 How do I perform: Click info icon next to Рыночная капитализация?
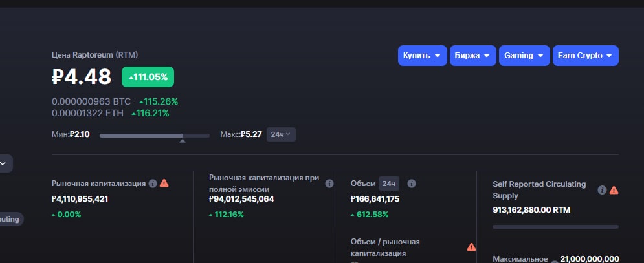pos(153,184)
